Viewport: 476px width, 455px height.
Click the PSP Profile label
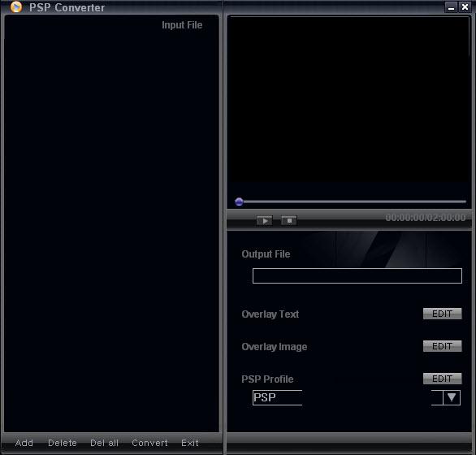pyautogui.click(x=267, y=379)
